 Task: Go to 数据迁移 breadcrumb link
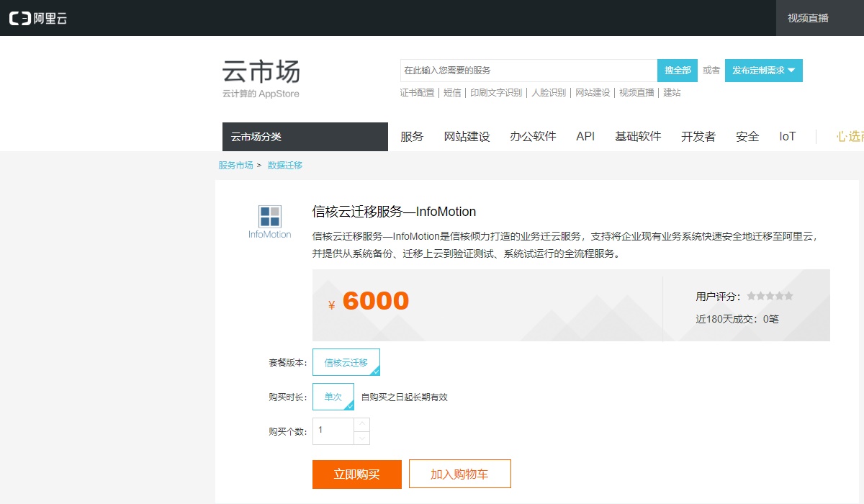285,166
